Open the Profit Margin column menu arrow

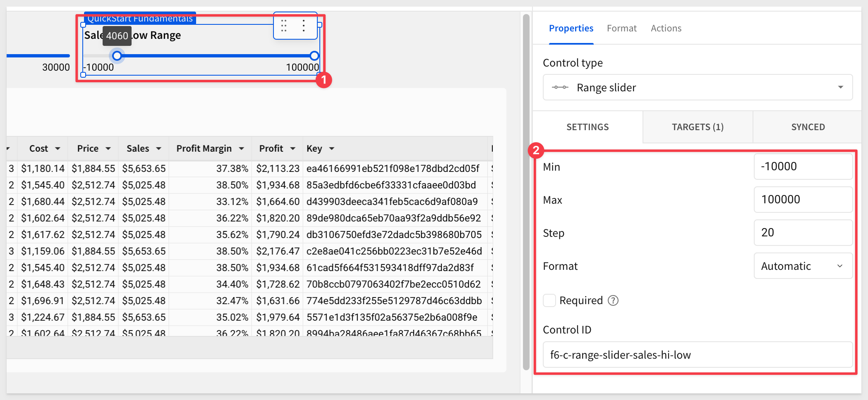[x=242, y=148]
